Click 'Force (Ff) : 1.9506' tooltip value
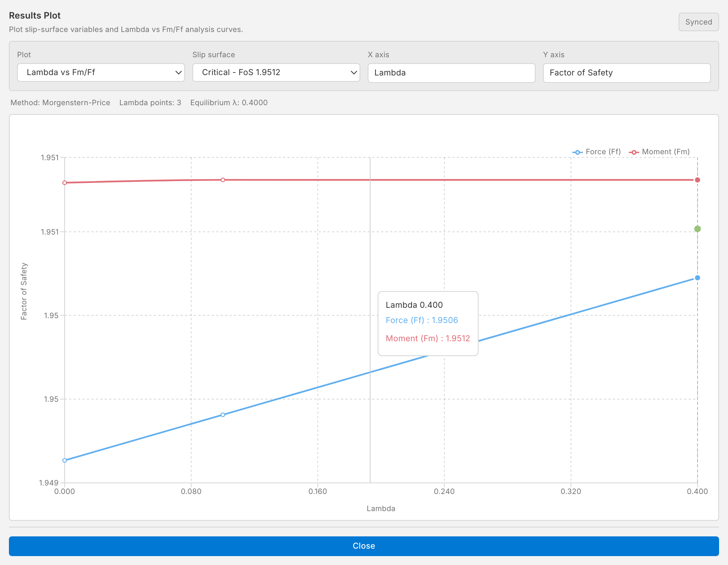The image size is (728, 565). (x=422, y=320)
